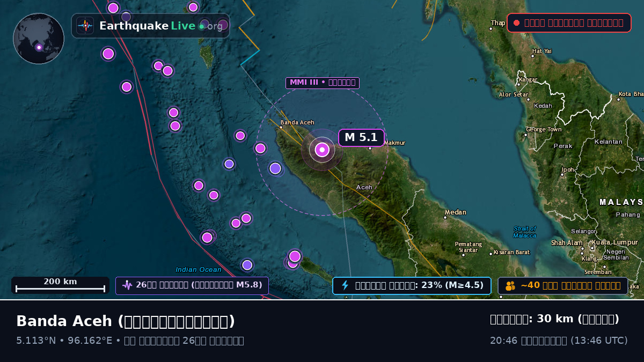Screen dimensions: 644x362
Task: Click the 23% (M≥4.5) probability badge
Action: point(412,285)
